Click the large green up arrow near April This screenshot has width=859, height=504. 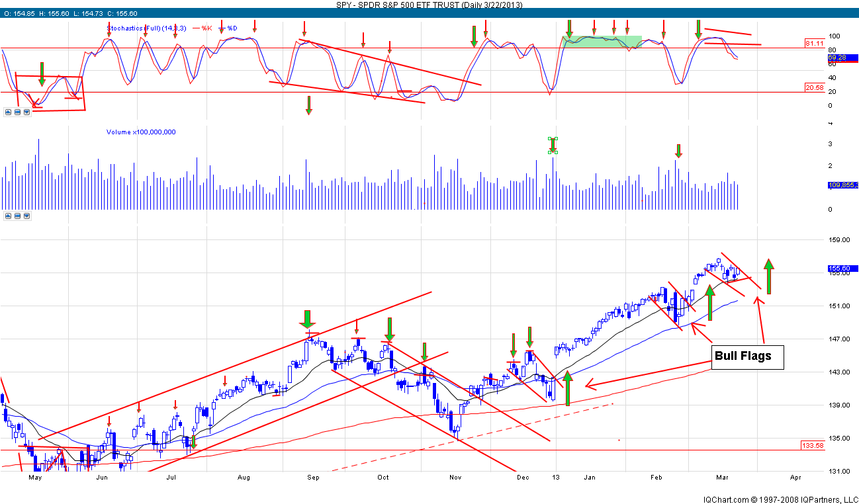coord(768,276)
